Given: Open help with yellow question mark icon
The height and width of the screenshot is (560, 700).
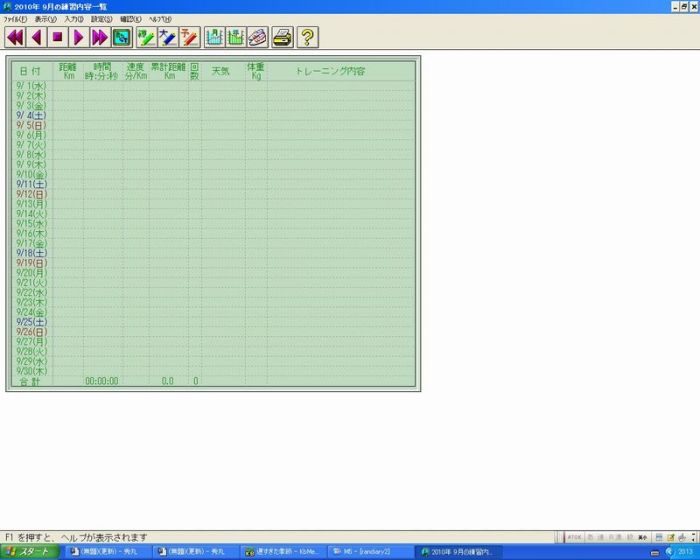Looking at the screenshot, I should 308,38.
